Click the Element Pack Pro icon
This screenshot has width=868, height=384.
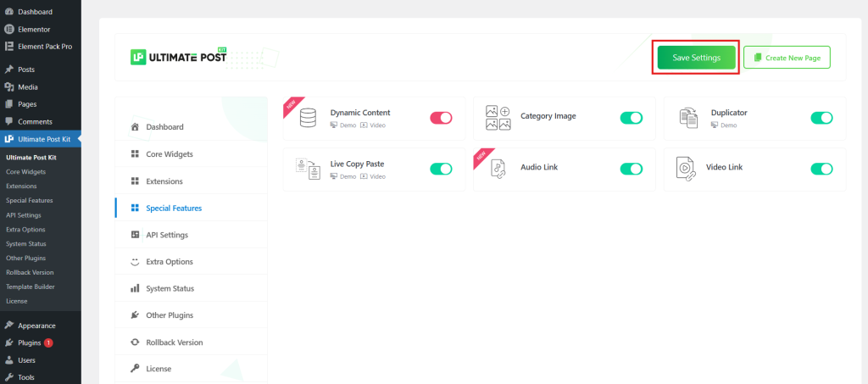(8, 47)
